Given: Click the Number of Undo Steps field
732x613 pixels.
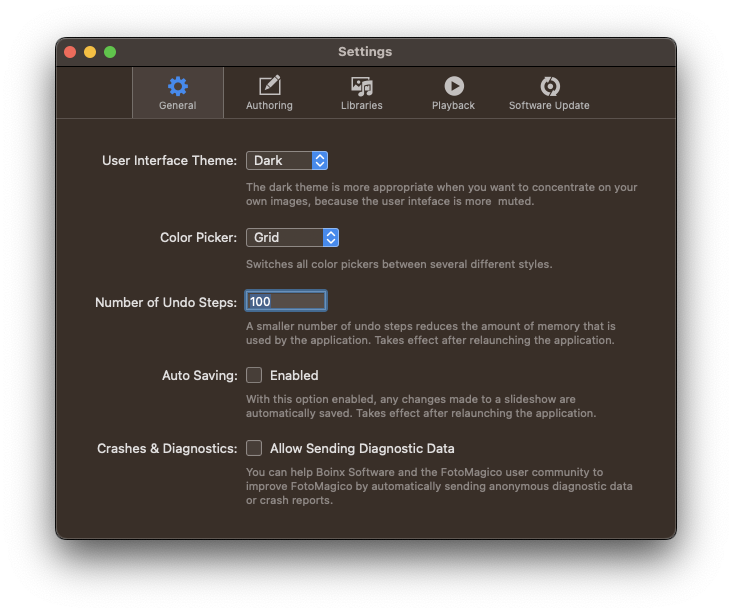Looking at the screenshot, I should point(286,301).
